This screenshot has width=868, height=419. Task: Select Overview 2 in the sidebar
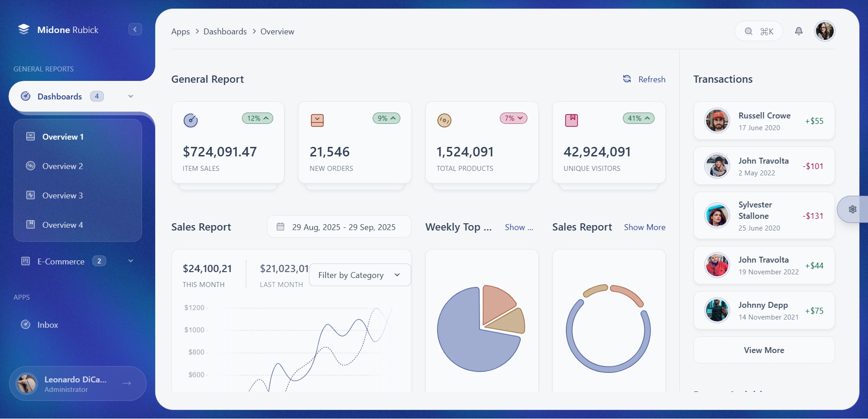pyautogui.click(x=62, y=166)
